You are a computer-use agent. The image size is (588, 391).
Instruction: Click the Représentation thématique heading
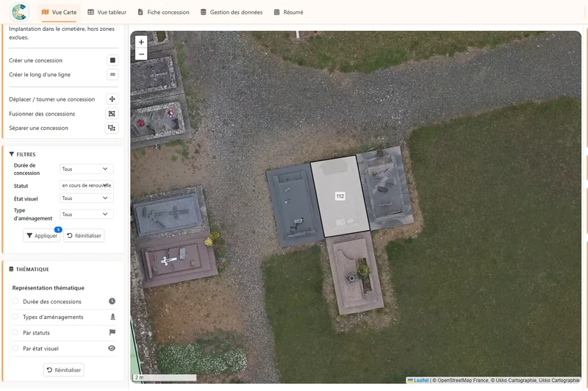[48, 288]
